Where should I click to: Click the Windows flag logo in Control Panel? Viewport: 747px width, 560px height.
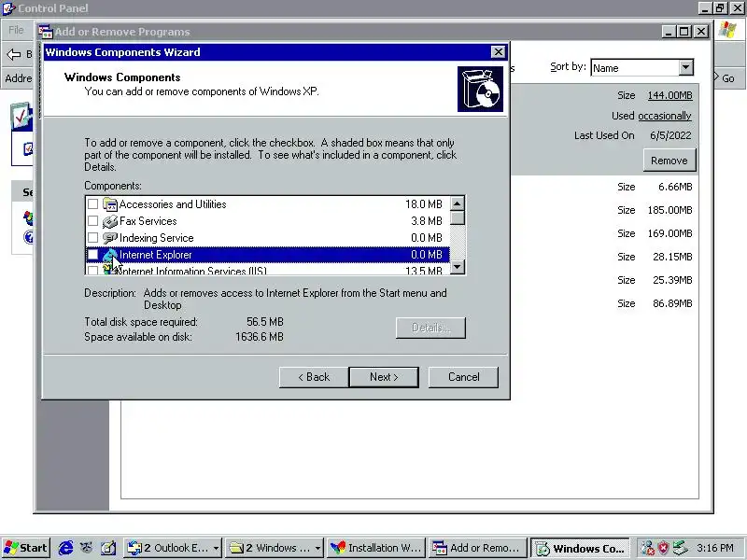(x=727, y=30)
